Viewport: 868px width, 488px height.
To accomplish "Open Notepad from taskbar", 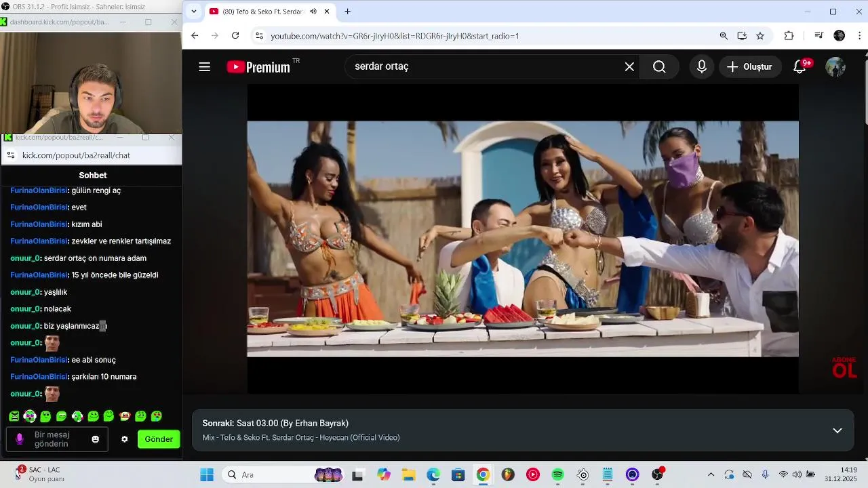I will (x=608, y=474).
